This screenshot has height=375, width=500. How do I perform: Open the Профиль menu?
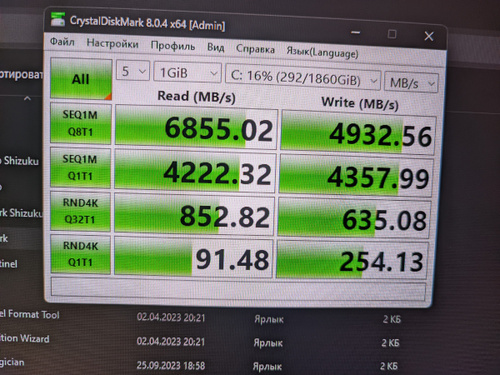click(173, 46)
